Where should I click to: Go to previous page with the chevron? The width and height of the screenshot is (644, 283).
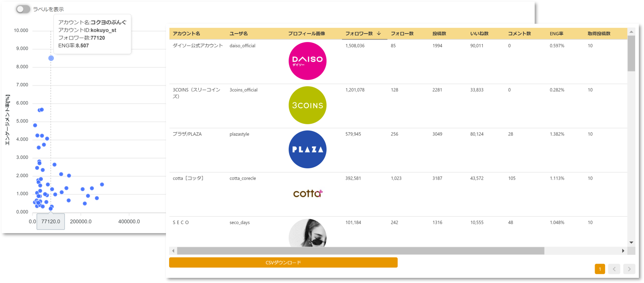tap(614, 269)
